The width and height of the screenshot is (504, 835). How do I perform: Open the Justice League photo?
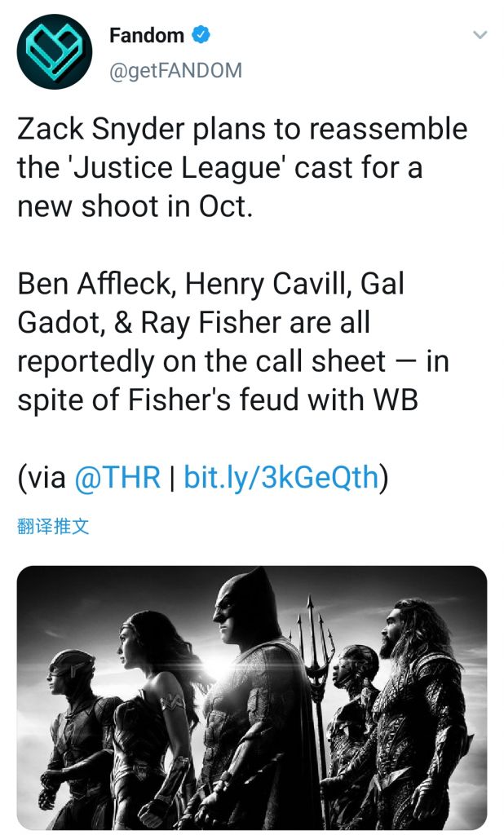(x=252, y=697)
